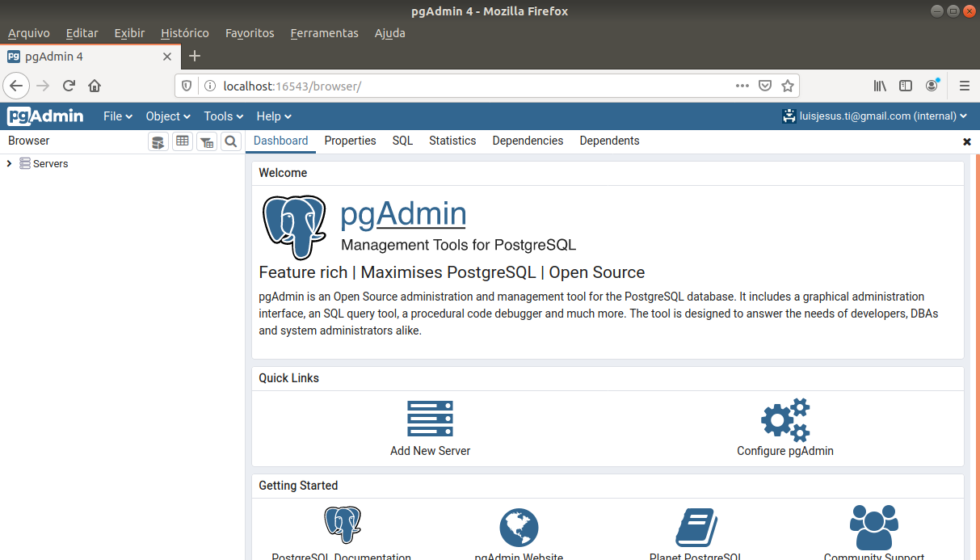
Task: Open the Favoritos menu
Action: 250,33
